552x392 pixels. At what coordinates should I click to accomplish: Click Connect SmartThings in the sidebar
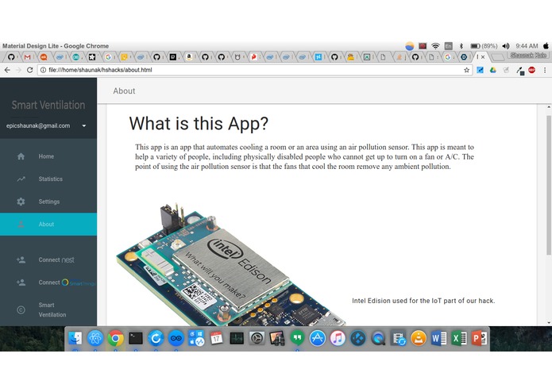tap(48, 282)
